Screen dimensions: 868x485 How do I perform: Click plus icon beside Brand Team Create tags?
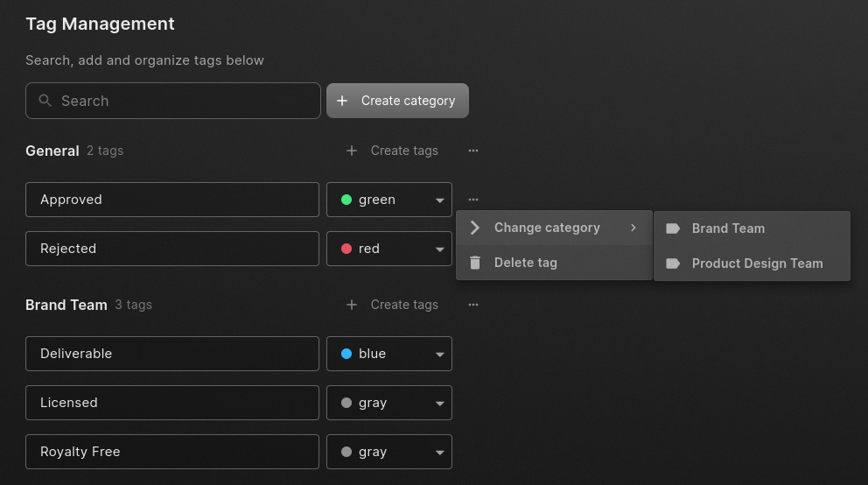pyautogui.click(x=352, y=305)
